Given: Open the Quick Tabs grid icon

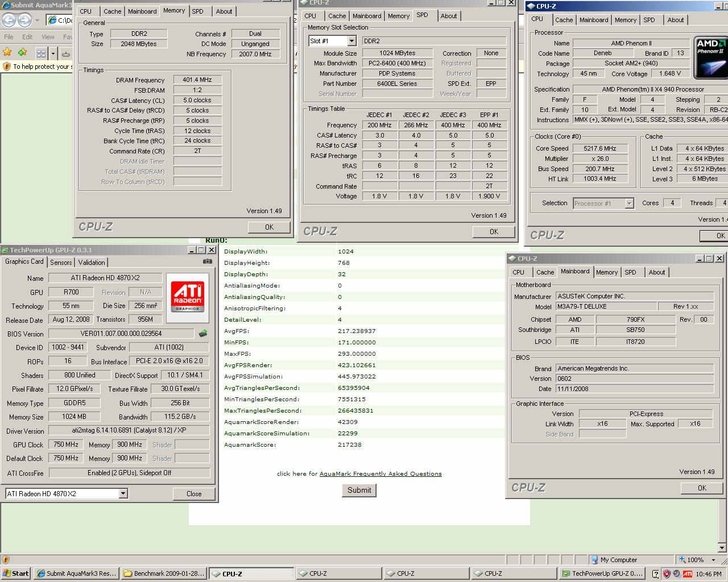Looking at the screenshot, I should coord(41,53).
